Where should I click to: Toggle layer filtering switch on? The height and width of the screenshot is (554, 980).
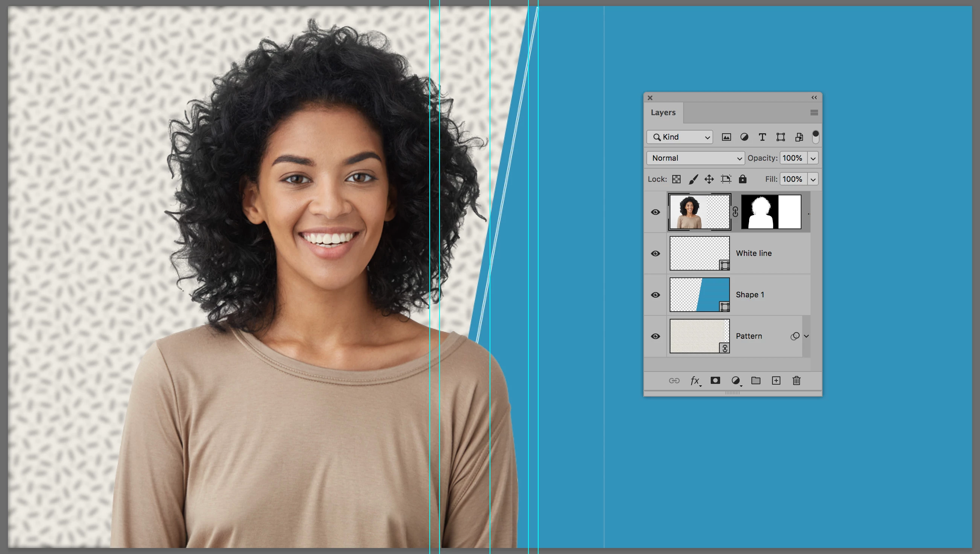pos(815,137)
